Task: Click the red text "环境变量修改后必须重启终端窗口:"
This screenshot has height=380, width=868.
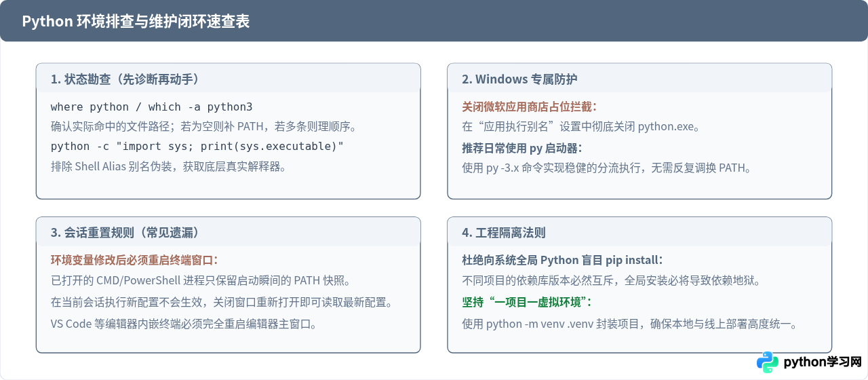Action: [134, 260]
